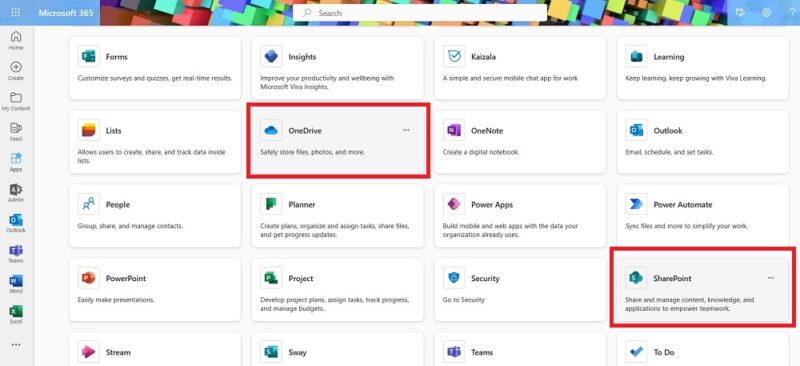This screenshot has width=800, height=366.
Task: Click the Project app icon
Action: point(271,278)
